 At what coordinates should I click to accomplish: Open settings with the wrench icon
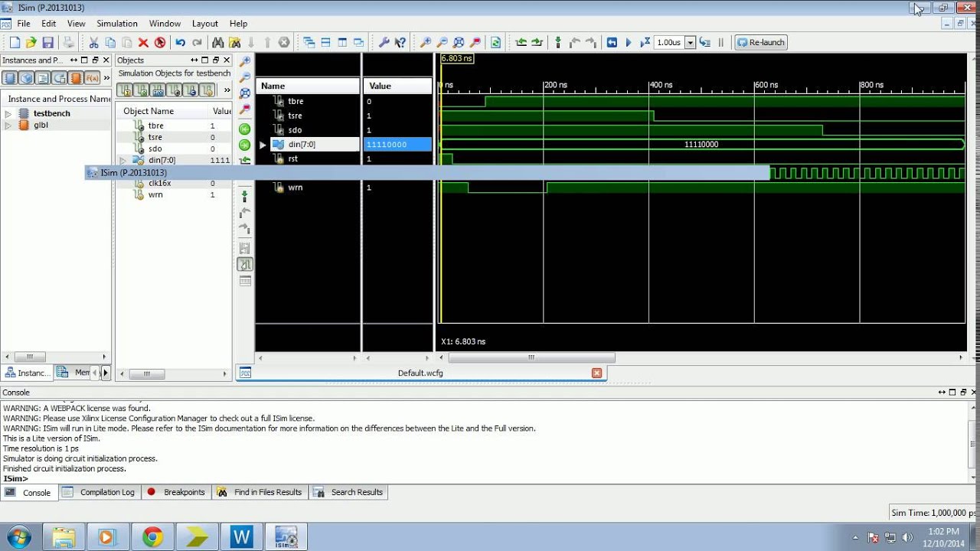384,43
